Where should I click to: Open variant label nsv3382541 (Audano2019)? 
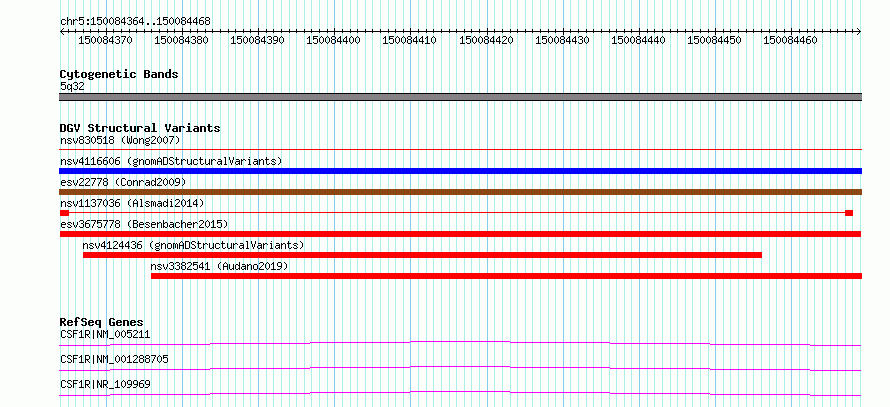[220, 266]
